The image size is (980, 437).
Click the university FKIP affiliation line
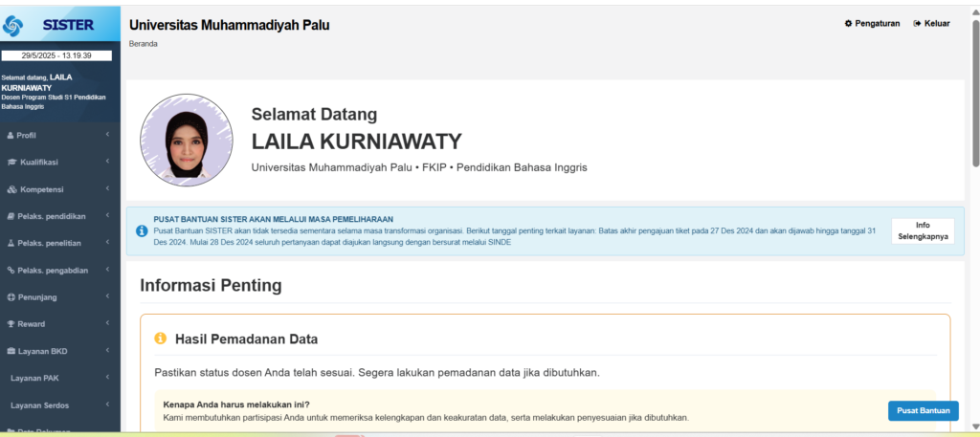419,168
